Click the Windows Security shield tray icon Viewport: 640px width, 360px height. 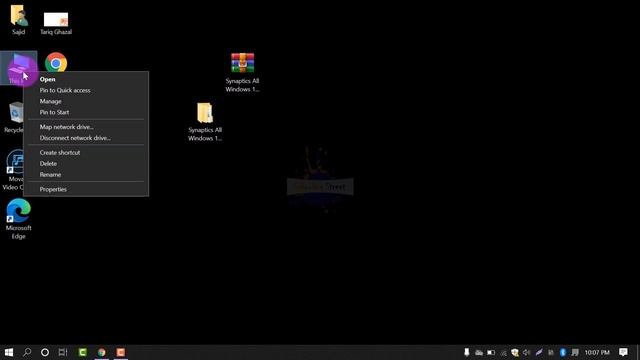pos(515,352)
